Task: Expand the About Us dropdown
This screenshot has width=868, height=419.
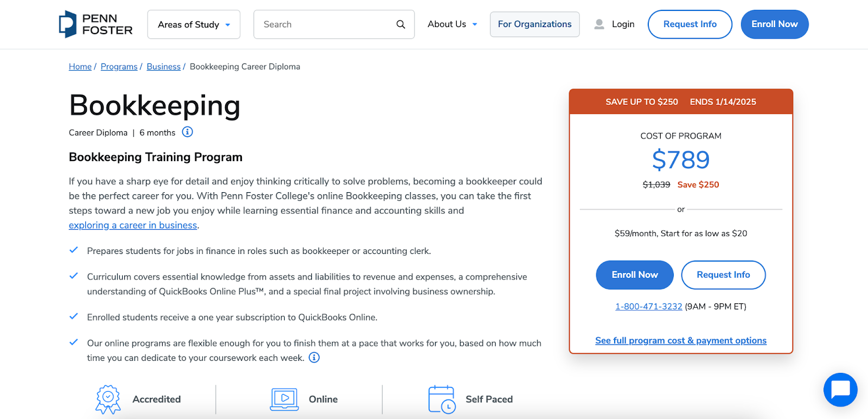Action: tap(451, 24)
